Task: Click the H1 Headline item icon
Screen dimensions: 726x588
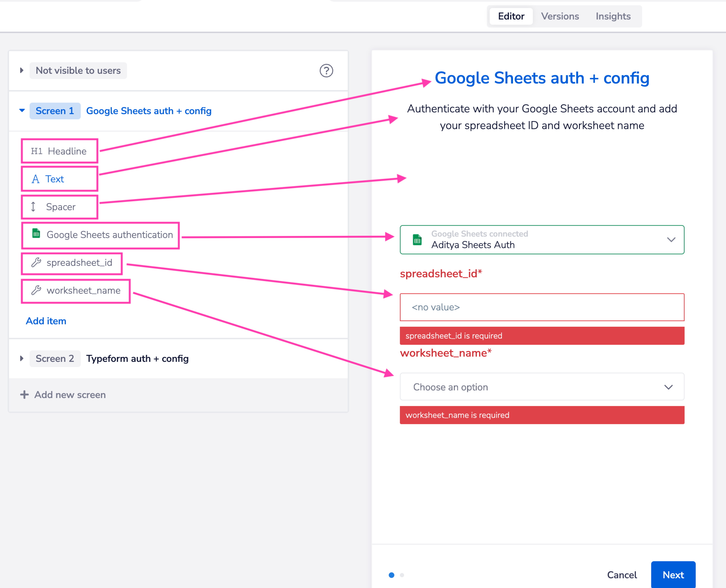Action: click(37, 151)
